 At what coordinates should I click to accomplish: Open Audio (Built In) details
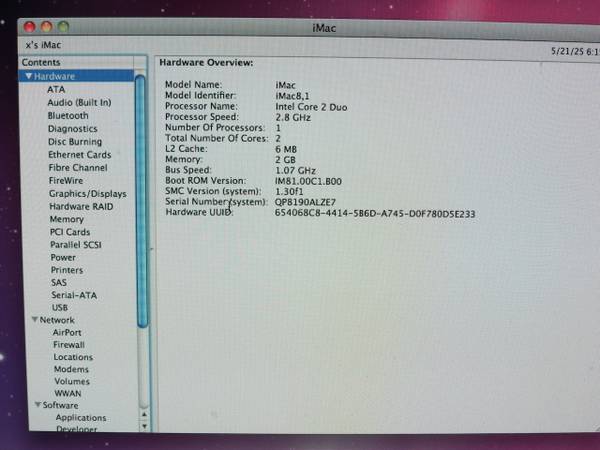click(79, 102)
